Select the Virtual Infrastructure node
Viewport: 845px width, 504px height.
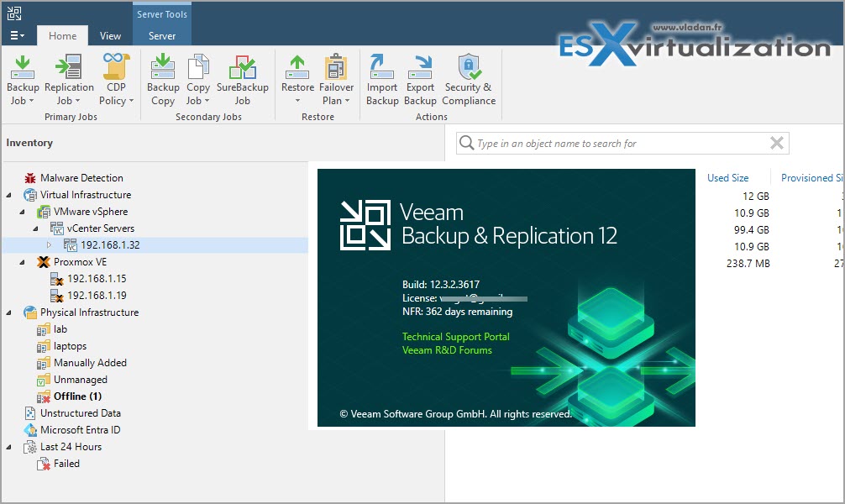(x=86, y=195)
